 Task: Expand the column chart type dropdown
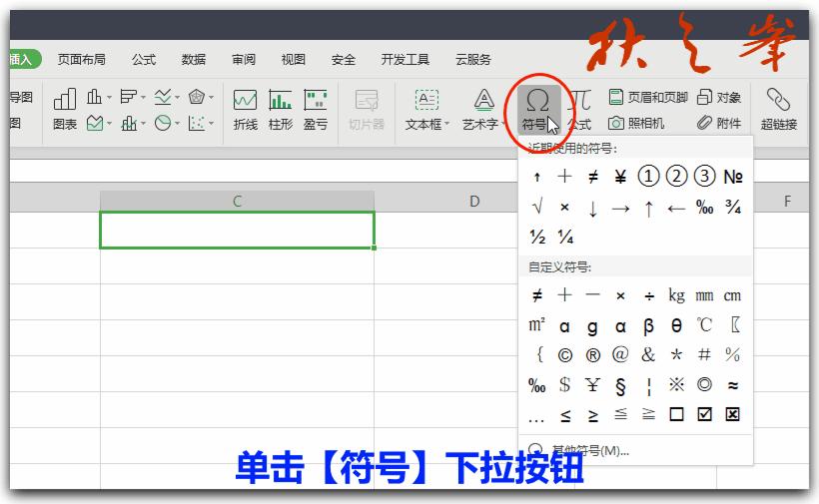109,97
